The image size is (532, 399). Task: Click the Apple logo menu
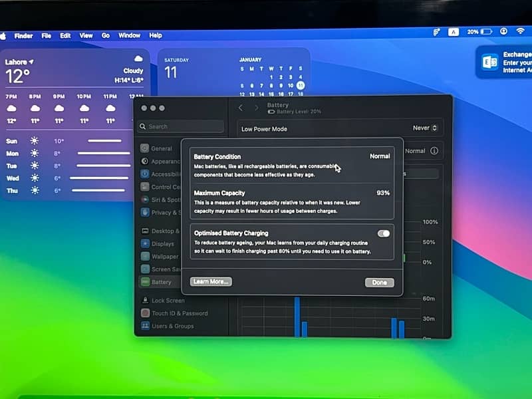[x=3, y=35]
